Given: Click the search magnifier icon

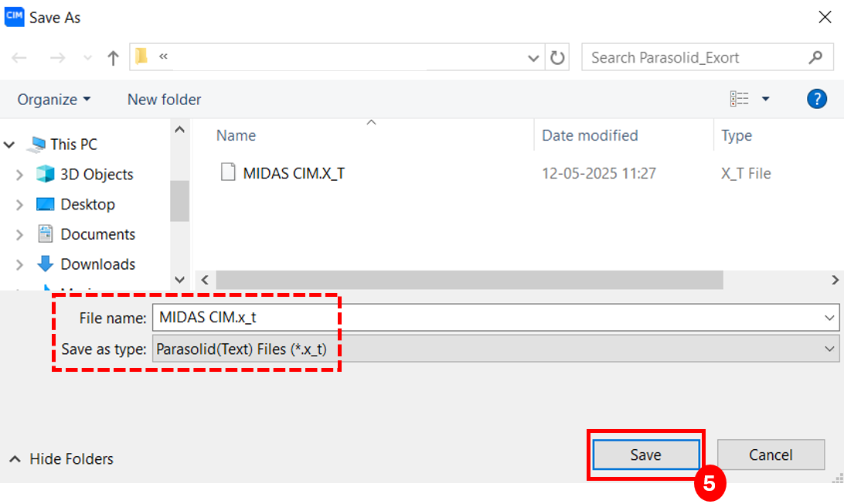Looking at the screenshot, I should (x=816, y=57).
